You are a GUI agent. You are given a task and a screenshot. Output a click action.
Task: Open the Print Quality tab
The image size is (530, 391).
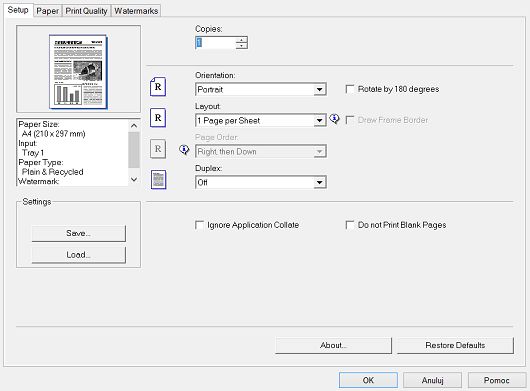tap(86, 11)
